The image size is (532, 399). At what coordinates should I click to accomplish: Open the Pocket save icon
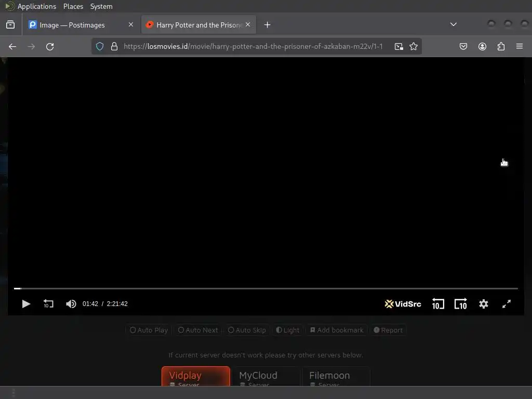point(463,46)
